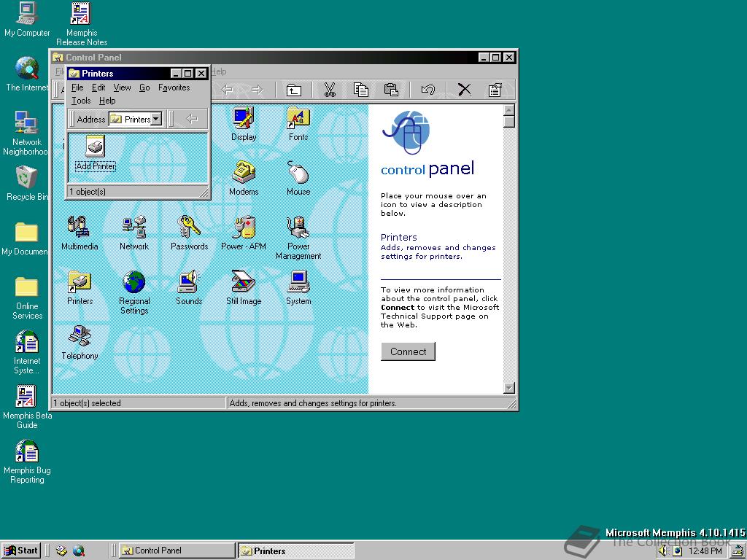The image size is (747, 560).
Task: Select Network Neighborhood desktop icon
Action: [x=26, y=133]
